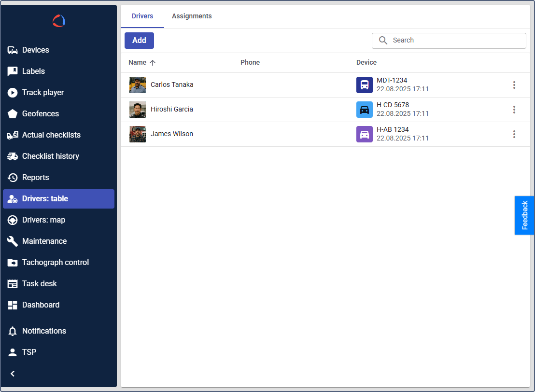The height and width of the screenshot is (392, 535).
Task: Open Drivers: map menu item
Action: pos(59,220)
